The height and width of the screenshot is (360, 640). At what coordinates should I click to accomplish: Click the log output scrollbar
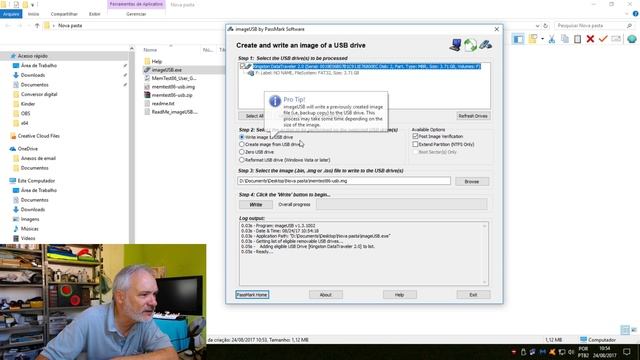pos(484,253)
